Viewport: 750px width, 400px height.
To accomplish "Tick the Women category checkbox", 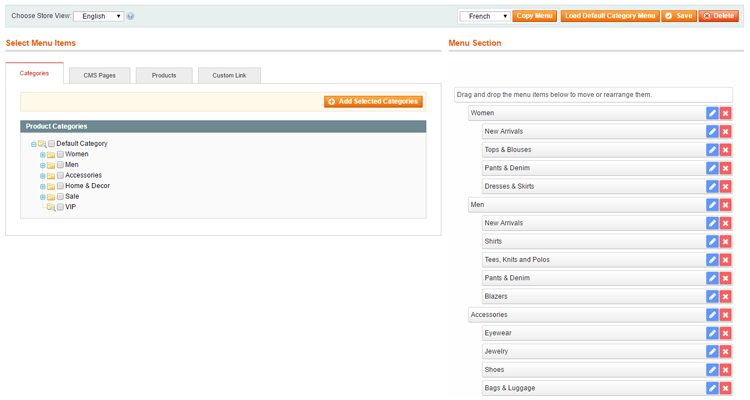I will point(60,154).
